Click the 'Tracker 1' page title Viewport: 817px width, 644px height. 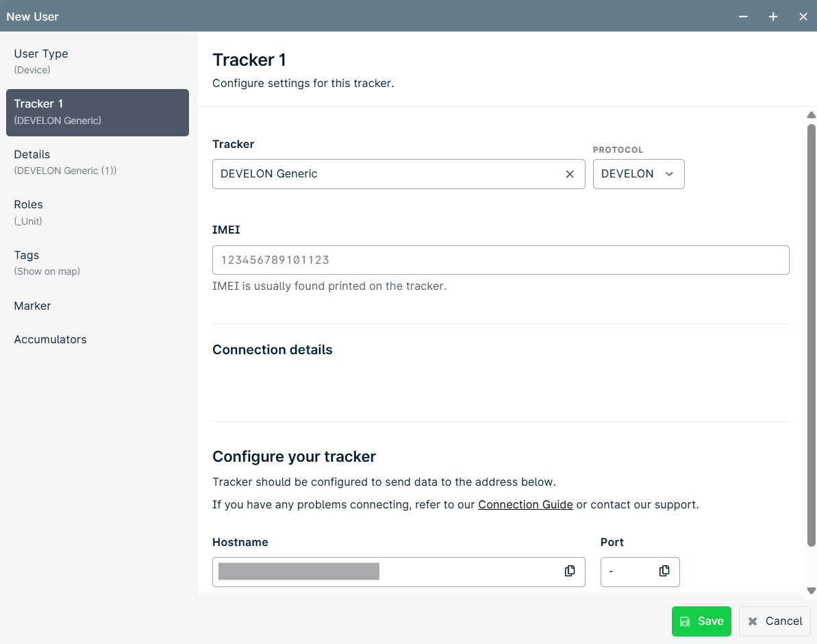click(249, 60)
